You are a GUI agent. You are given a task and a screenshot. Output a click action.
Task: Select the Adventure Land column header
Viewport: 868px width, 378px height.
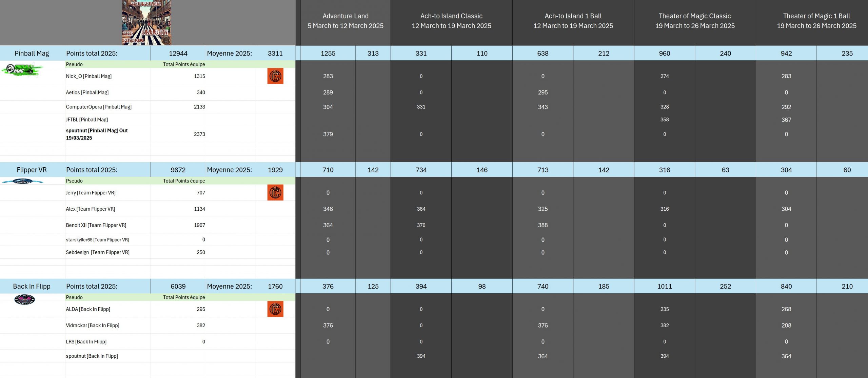[345, 21]
